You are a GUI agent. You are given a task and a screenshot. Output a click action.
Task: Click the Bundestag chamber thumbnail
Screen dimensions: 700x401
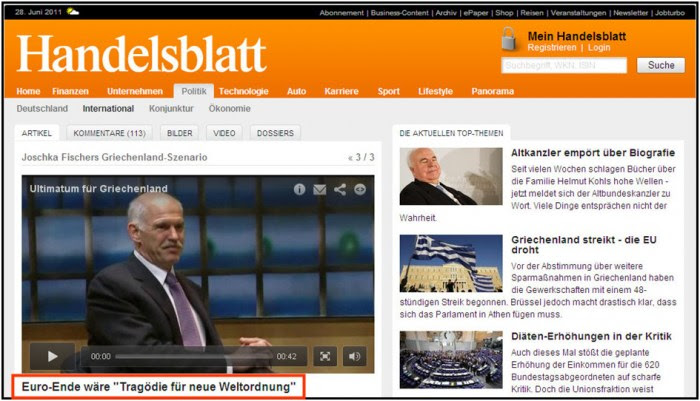click(451, 359)
